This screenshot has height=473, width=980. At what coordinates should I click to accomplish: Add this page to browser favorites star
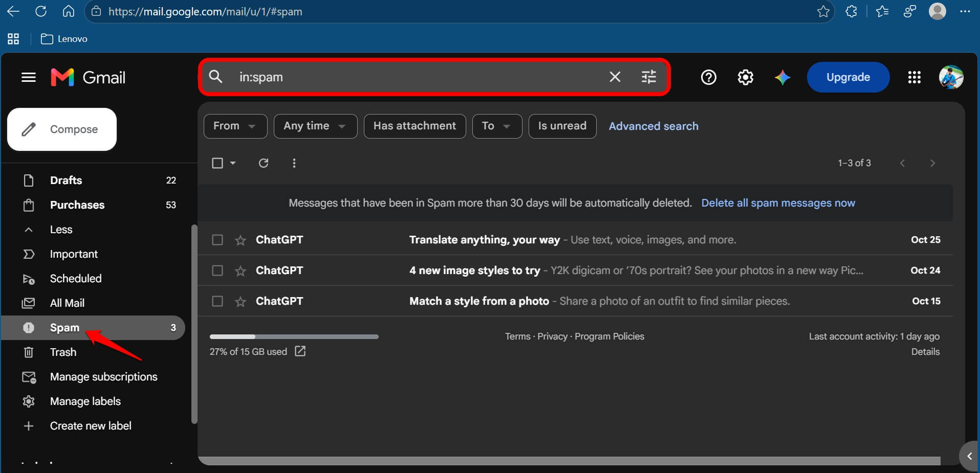tap(823, 11)
